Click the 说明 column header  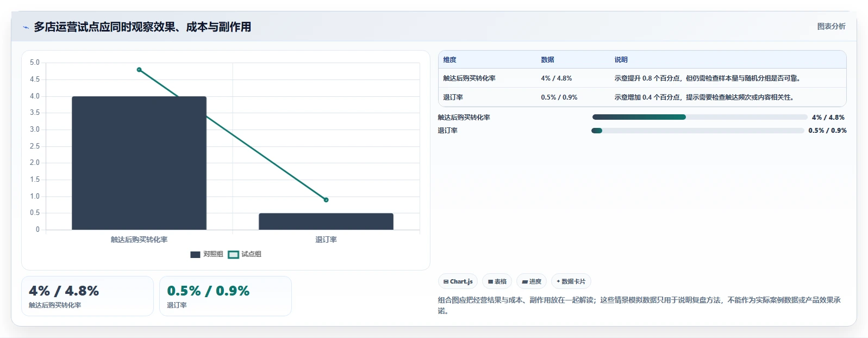point(621,60)
